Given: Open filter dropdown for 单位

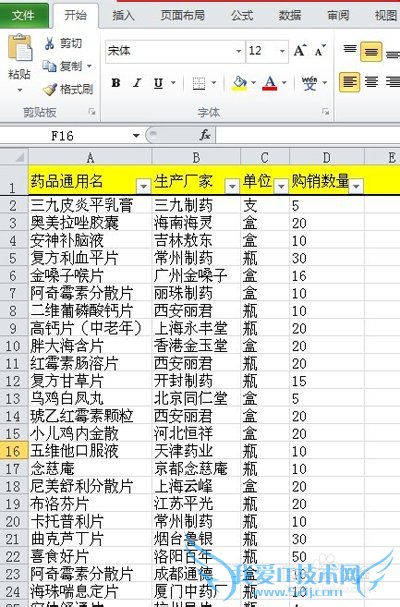Looking at the screenshot, I should [281, 186].
